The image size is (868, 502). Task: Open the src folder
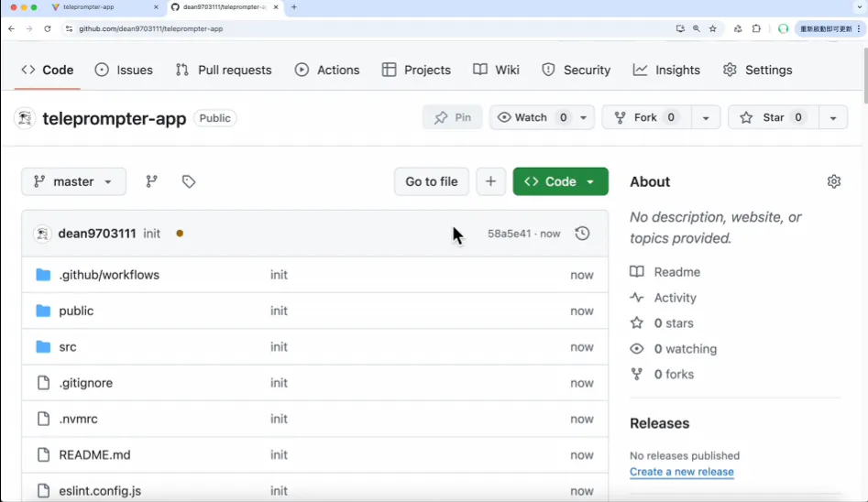68,346
